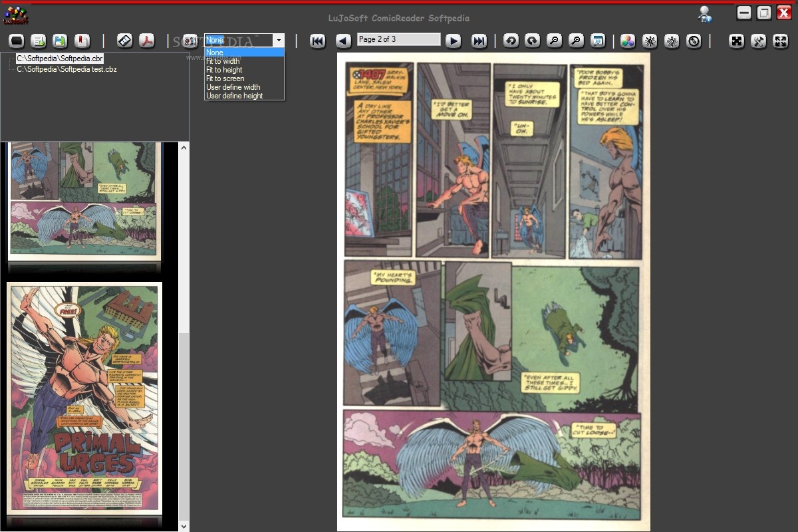Screen dimensions: 798x532
Task: Open the upper thumbnail of the comic page
Action: point(84,200)
